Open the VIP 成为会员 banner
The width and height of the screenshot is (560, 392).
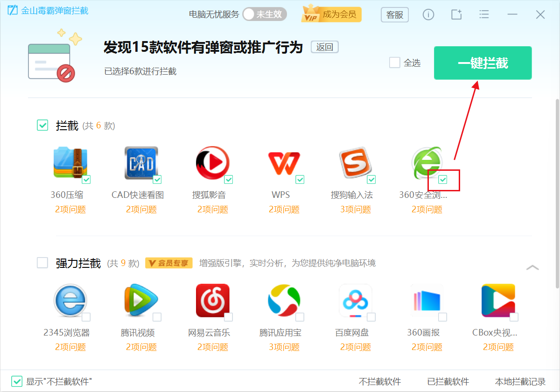[331, 14]
